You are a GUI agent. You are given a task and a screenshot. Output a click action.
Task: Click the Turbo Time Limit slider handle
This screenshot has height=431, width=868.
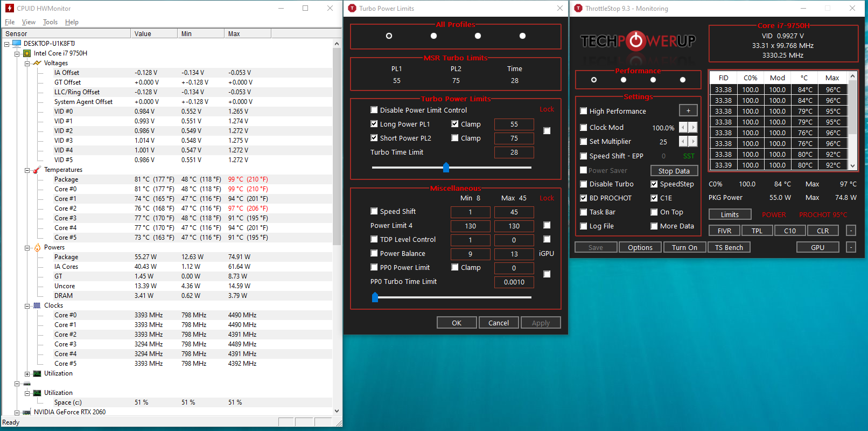pos(446,168)
